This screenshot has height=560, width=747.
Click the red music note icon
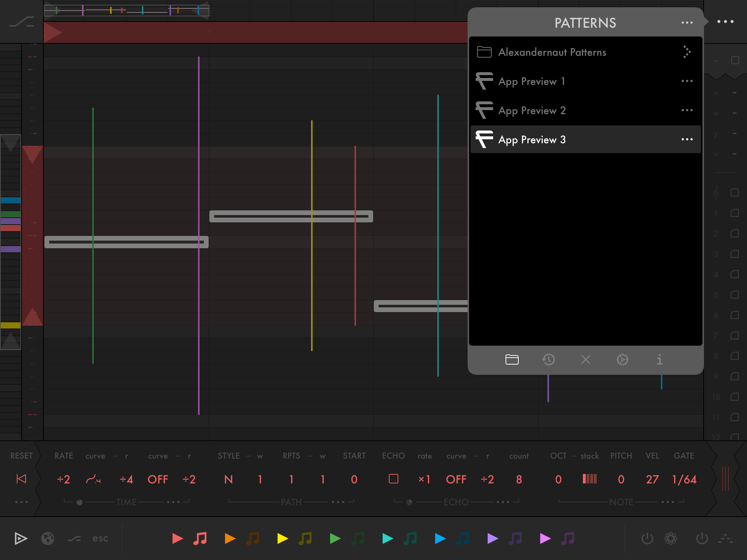click(x=200, y=538)
